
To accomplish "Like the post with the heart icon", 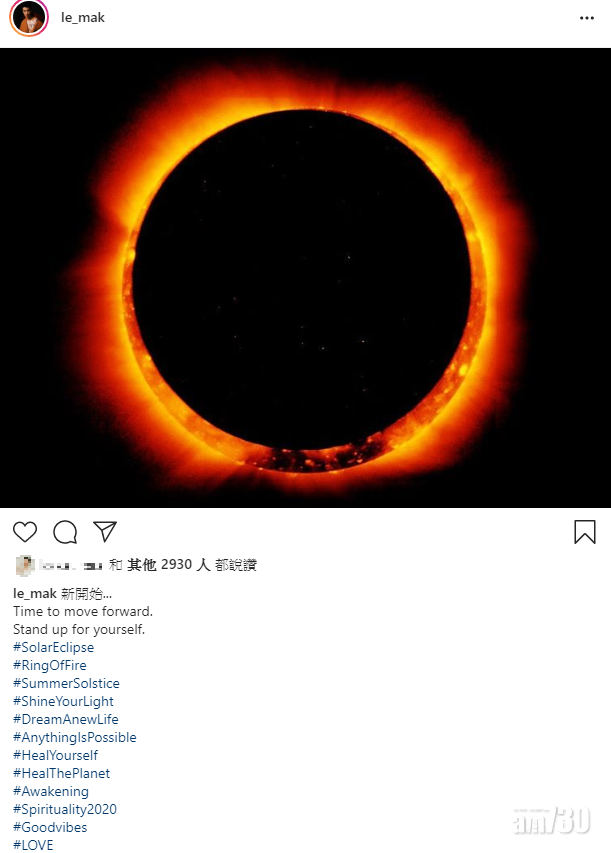I will coord(25,531).
